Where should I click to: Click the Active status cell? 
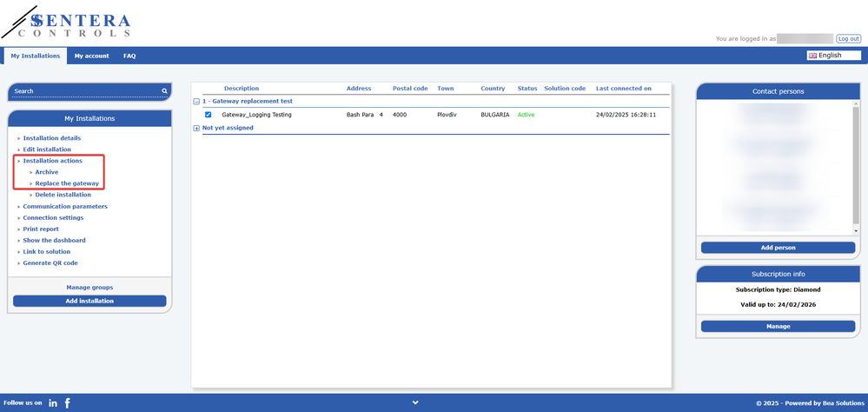(x=526, y=116)
